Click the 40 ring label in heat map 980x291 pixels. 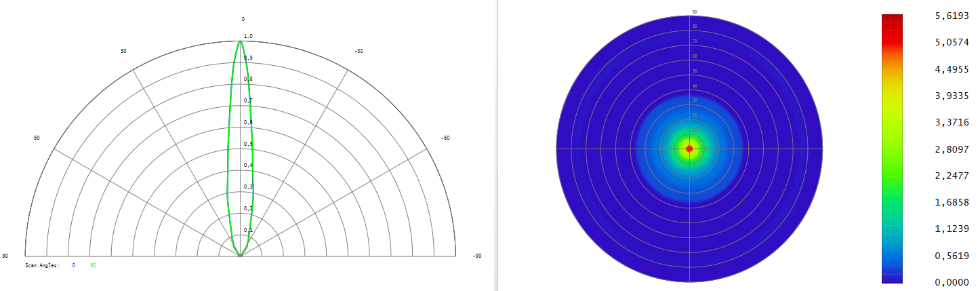(x=695, y=86)
